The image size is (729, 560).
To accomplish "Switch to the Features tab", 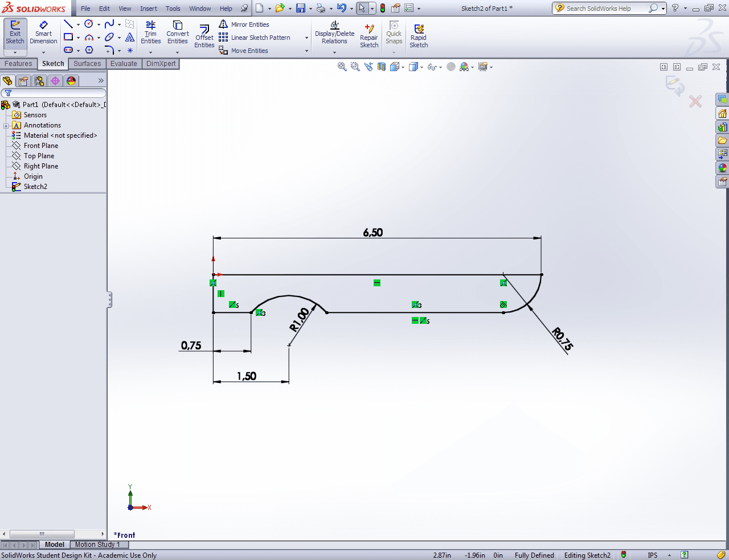I will tap(18, 64).
